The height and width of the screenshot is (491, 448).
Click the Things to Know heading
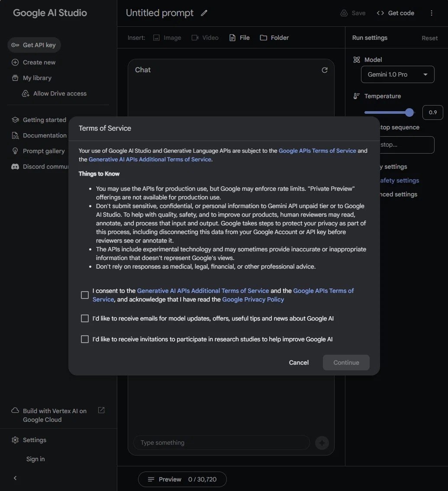pyautogui.click(x=99, y=174)
